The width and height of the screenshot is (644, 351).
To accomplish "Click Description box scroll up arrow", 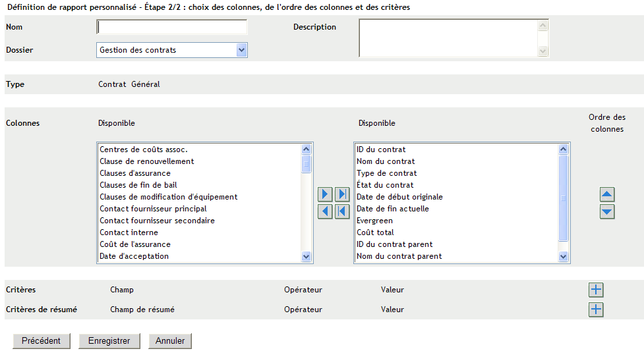I will coord(543,26).
